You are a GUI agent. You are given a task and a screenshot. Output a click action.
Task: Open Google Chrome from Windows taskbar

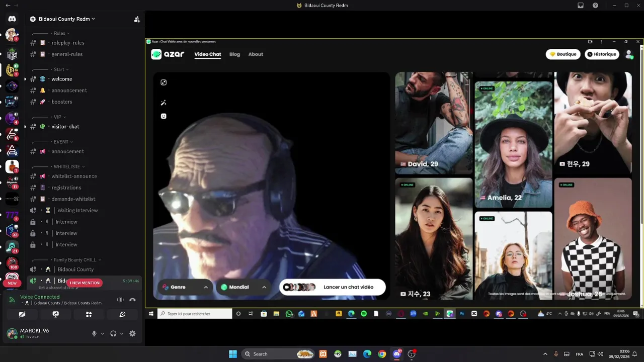point(382,354)
